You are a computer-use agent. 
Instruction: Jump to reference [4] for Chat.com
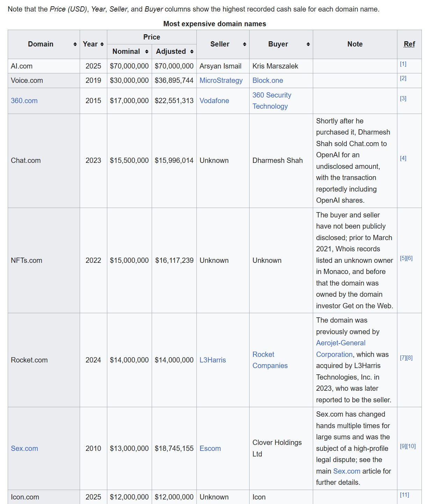click(403, 158)
